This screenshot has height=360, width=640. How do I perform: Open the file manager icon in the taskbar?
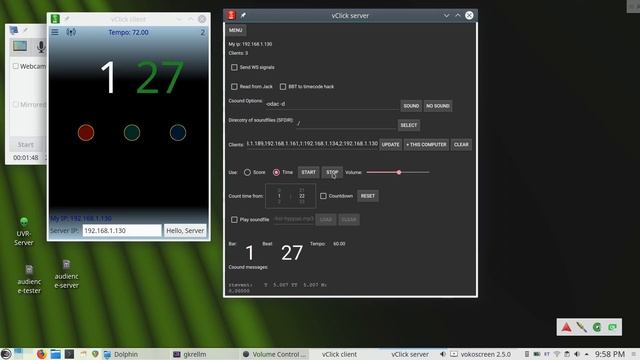click(56, 354)
